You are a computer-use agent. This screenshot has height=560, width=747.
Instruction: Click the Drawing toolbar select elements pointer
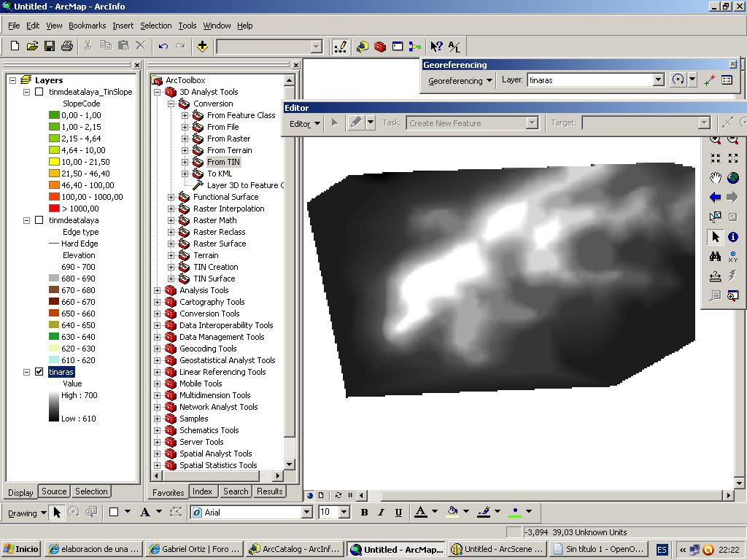[x=57, y=513]
